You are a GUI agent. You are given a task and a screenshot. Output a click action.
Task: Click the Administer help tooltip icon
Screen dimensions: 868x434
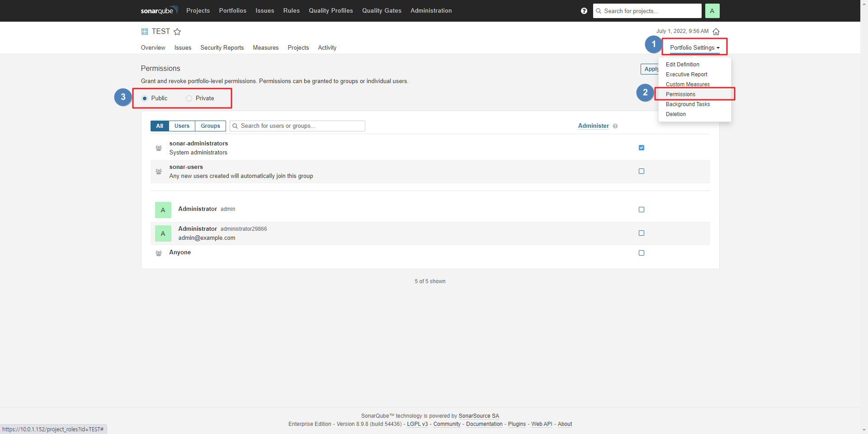pyautogui.click(x=615, y=126)
